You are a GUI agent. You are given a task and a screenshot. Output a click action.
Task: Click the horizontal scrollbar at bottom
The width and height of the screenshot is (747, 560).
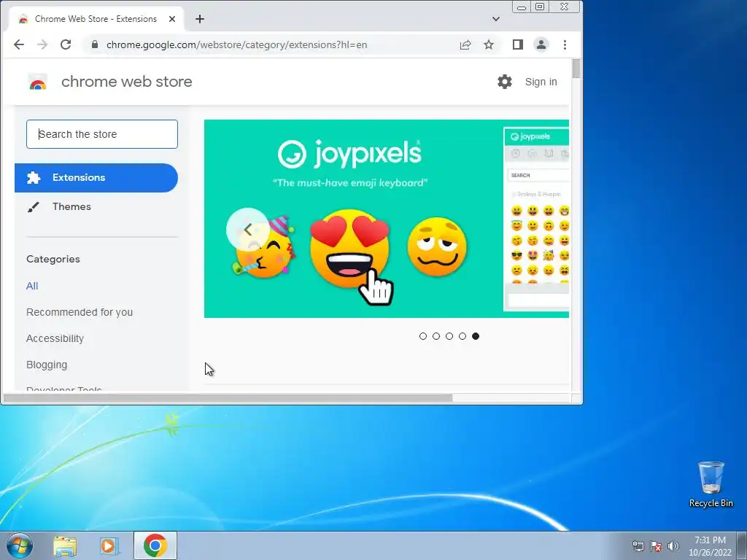point(228,398)
